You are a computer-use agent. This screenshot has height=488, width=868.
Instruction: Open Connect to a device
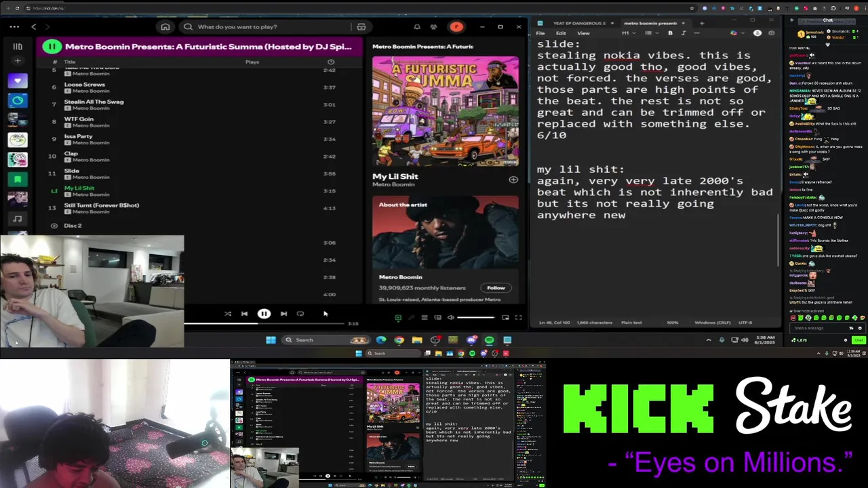click(437, 317)
